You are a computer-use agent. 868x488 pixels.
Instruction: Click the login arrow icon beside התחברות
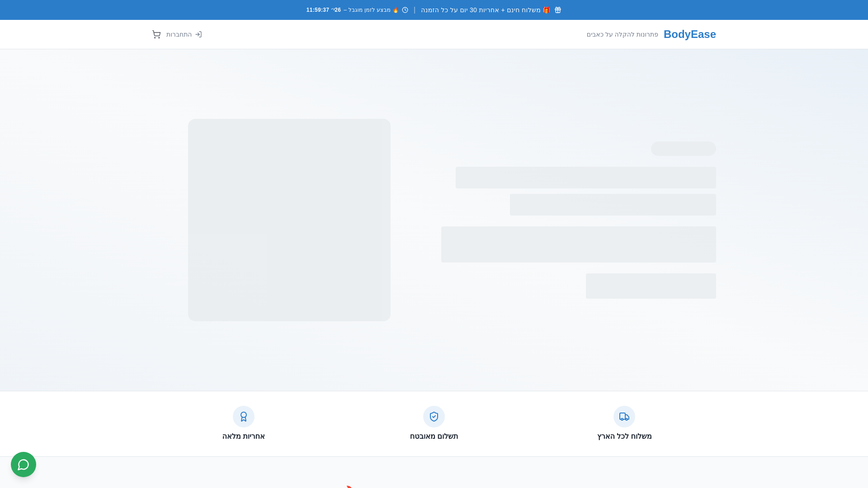coord(198,34)
